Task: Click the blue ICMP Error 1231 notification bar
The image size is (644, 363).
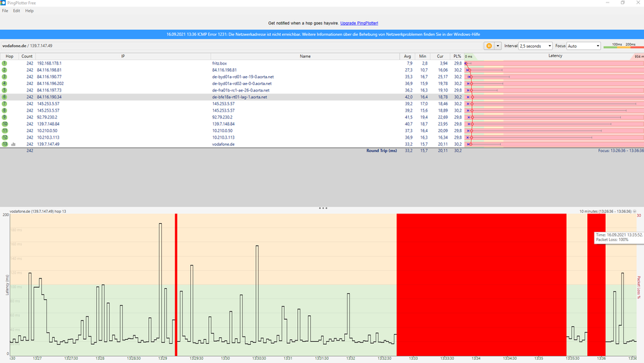Action: (322, 34)
